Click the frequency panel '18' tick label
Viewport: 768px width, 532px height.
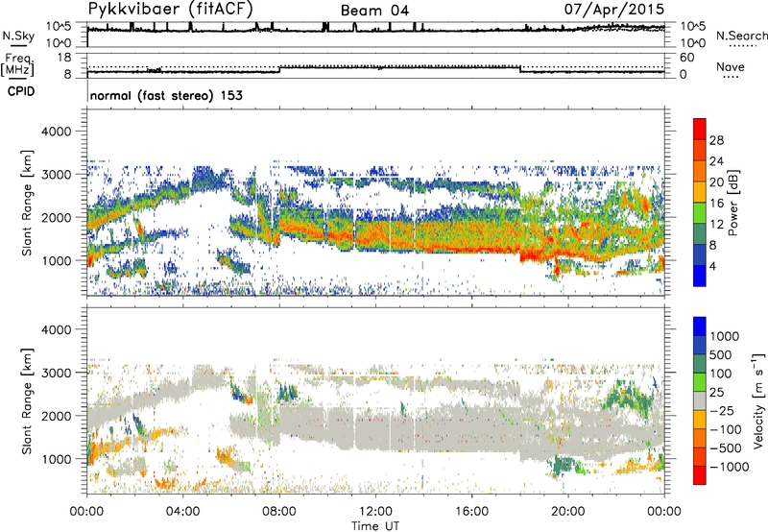tap(64, 58)
